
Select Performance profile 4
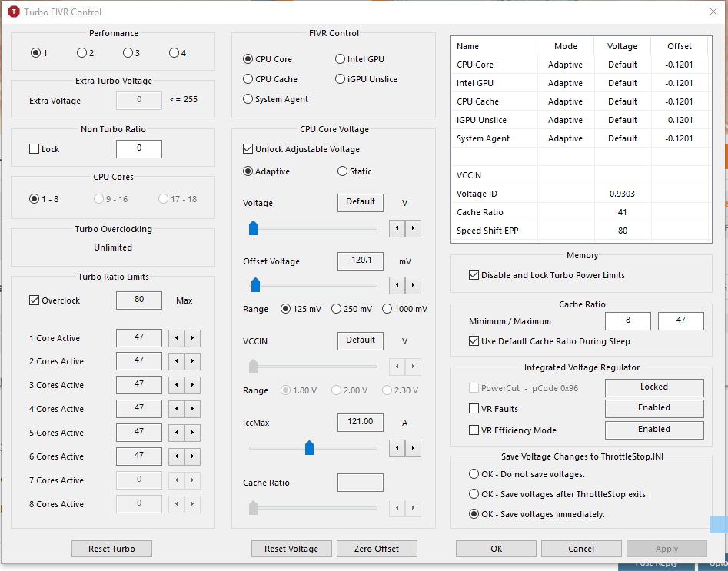(x=178, y=53)
